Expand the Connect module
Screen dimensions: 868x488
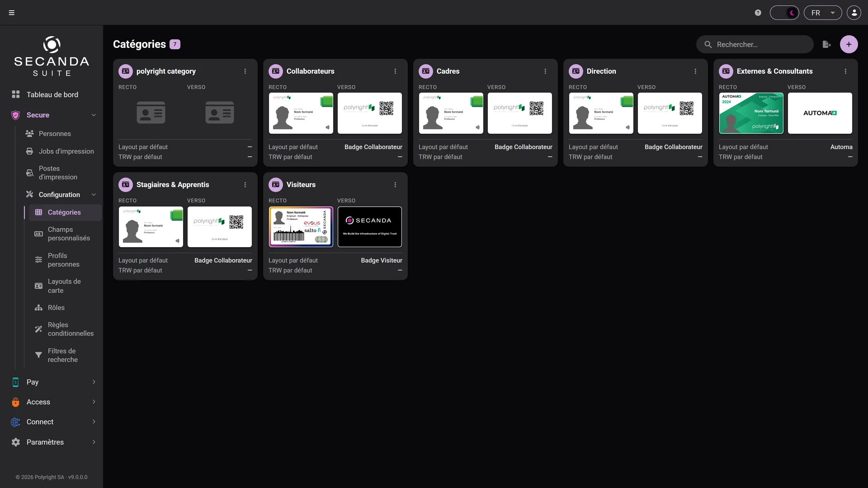[x=52, y=422]
